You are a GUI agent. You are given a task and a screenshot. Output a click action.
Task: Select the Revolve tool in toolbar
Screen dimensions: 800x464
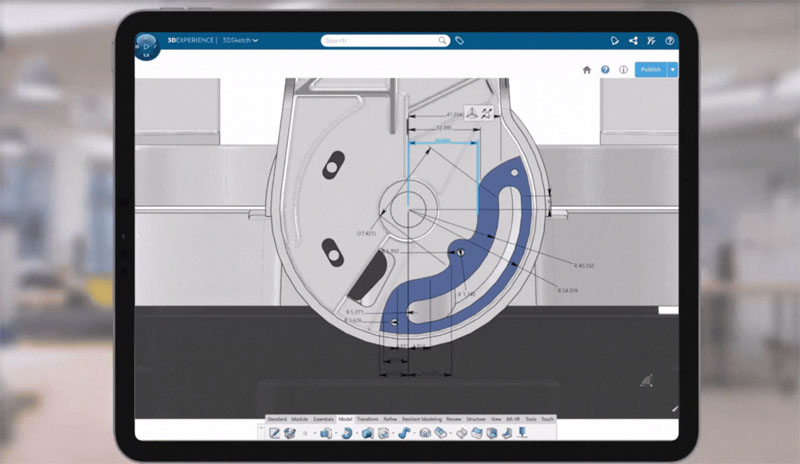347,433
